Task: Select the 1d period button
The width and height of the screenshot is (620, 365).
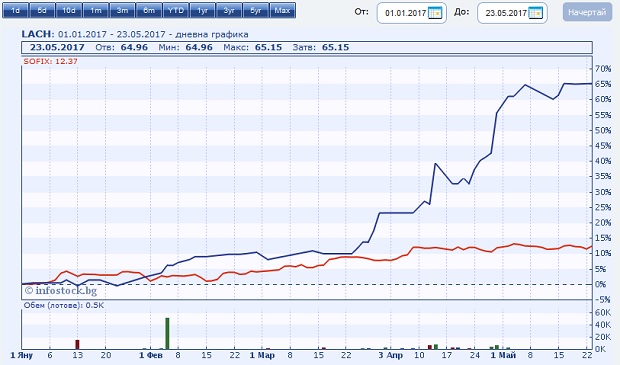Action: 15,11
